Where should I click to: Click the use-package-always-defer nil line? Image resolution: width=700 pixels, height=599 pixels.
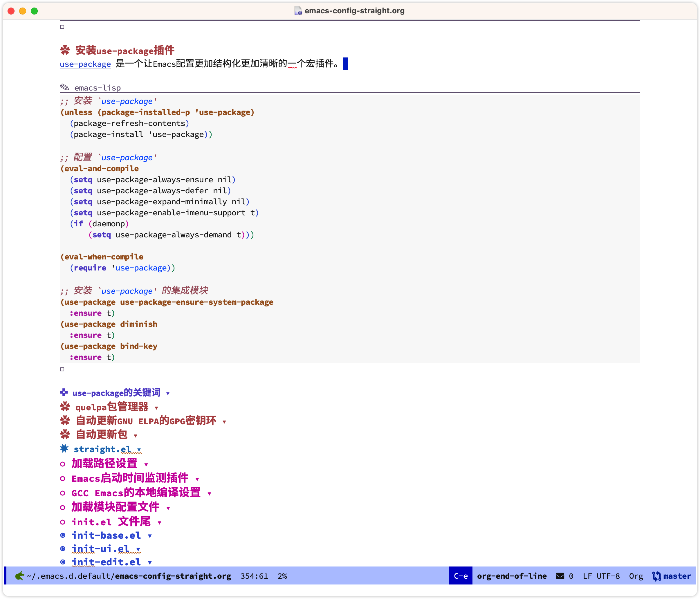point(150,191)
